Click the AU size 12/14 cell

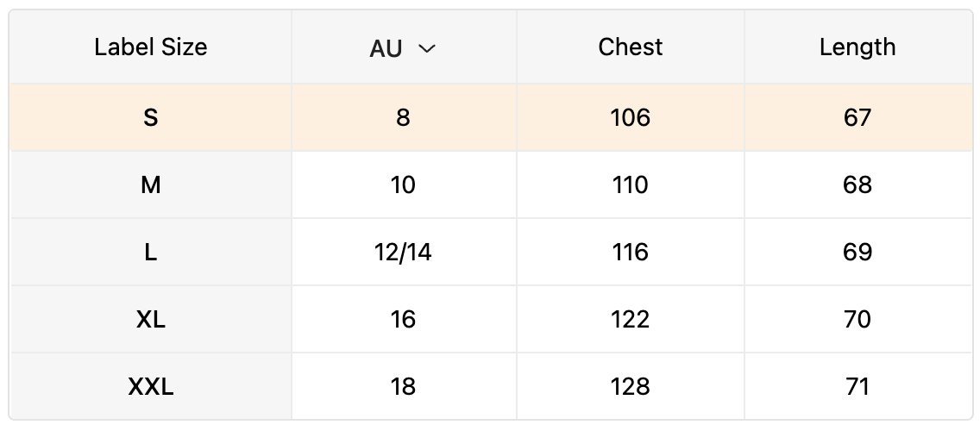click(x=404, y=253)
